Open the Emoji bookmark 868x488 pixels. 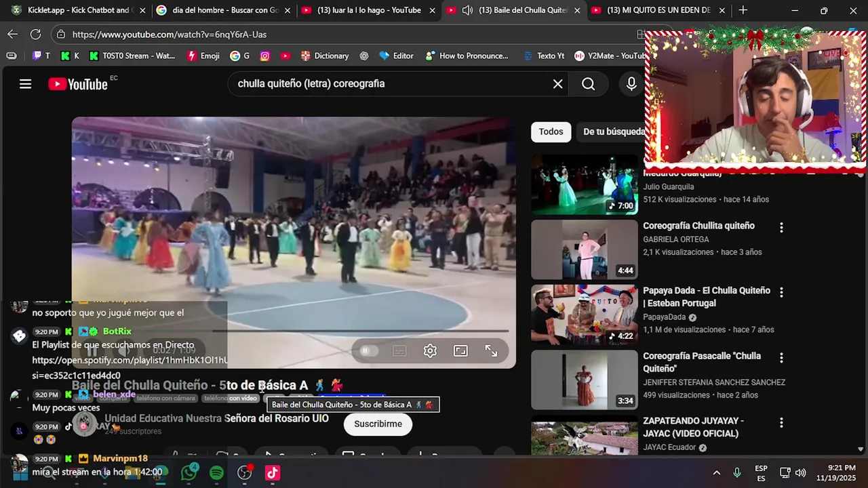[203, 56]
